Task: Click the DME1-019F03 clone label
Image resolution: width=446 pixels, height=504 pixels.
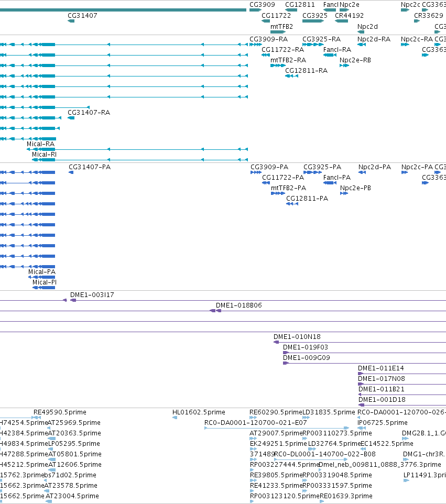Action: coord(305,347)
